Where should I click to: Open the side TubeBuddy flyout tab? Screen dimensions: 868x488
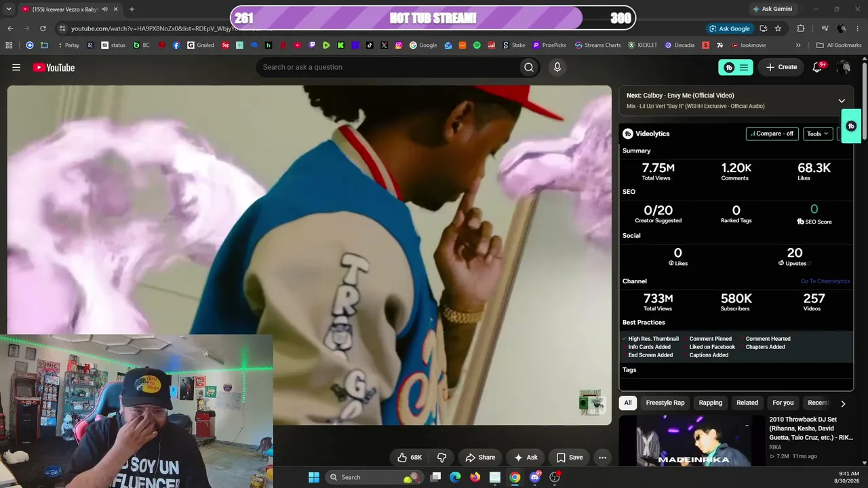coord(851,126)
